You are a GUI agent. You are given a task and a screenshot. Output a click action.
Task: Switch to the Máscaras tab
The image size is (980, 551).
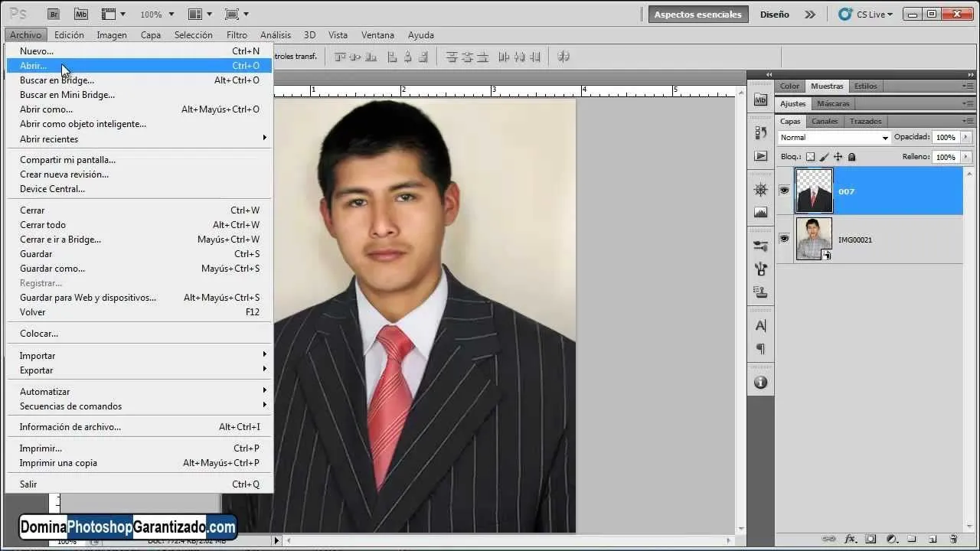[x=833, y=103]
